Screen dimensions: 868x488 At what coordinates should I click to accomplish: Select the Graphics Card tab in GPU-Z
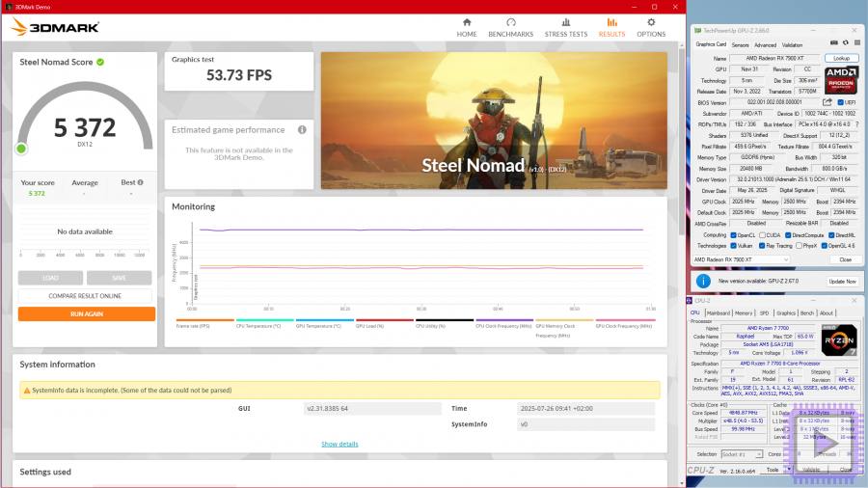[711, 44]
